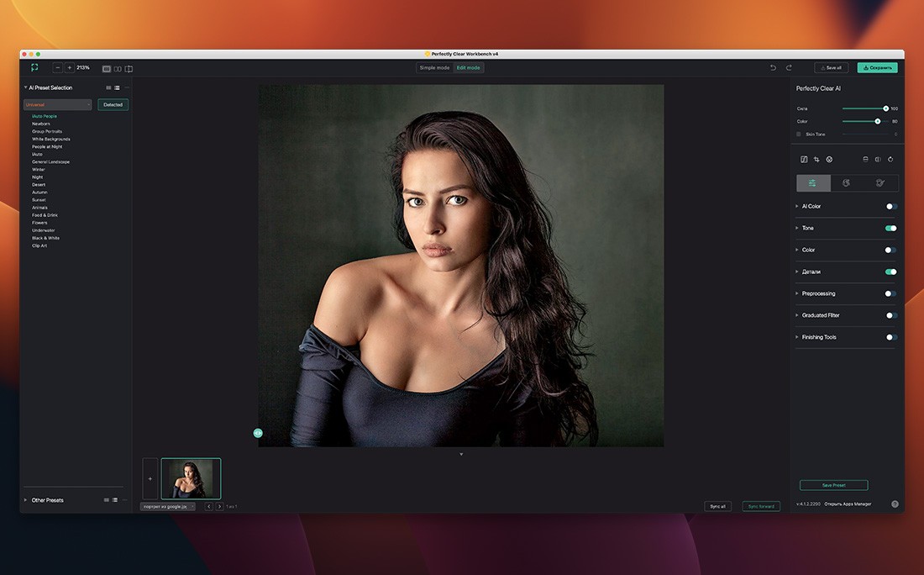
Task: Enable the AI Color toggle
Action: (x=891, y=206)
